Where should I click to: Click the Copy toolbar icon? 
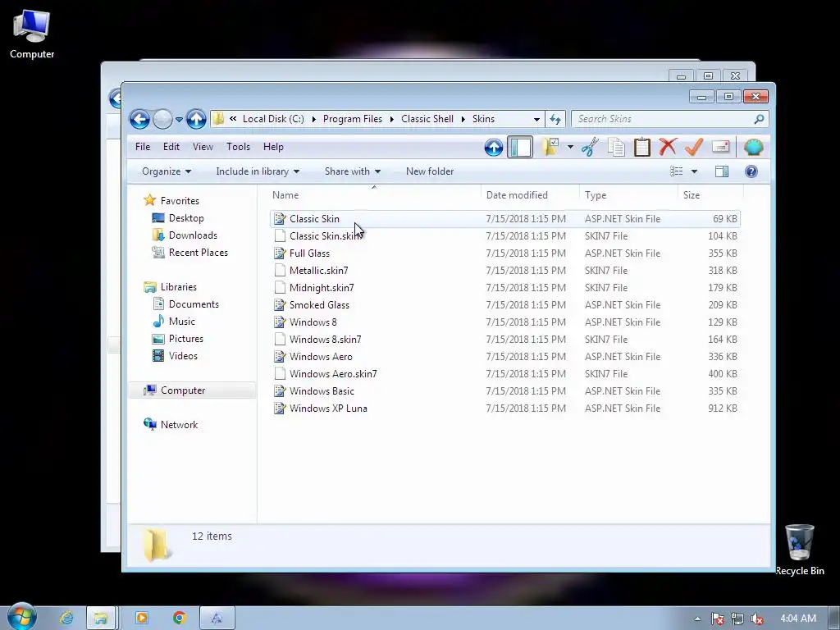616,147
